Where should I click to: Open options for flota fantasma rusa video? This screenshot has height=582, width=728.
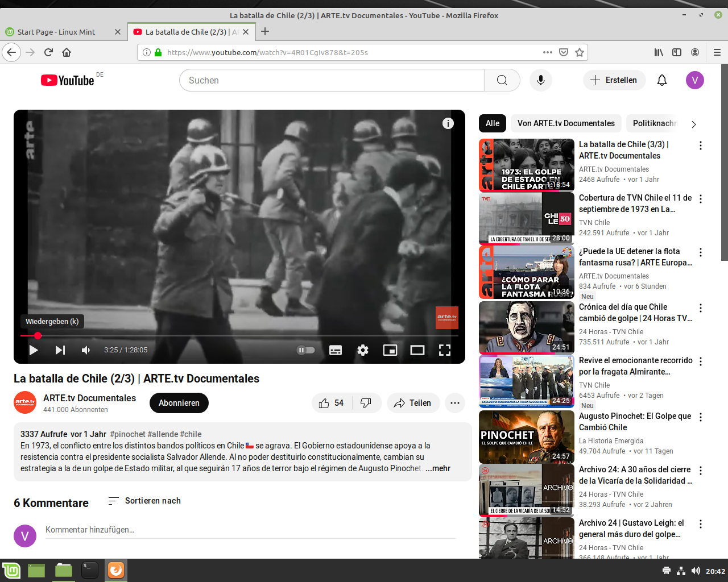(x=701, y=252)
